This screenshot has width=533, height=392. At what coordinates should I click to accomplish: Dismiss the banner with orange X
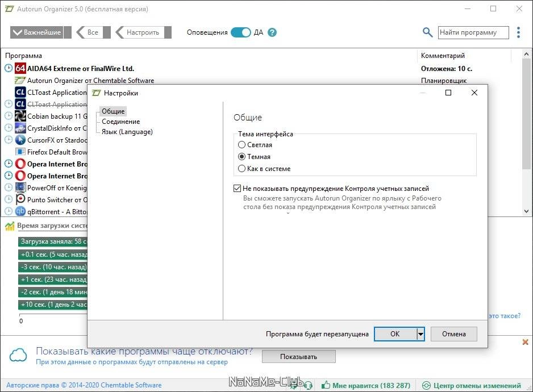pyautogui.click(x=525, y=341)
